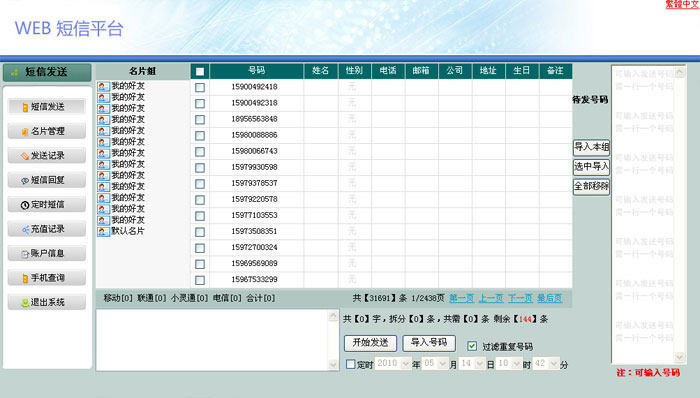Click 待发号码 list scrollbar up arrow

(680, 72)
